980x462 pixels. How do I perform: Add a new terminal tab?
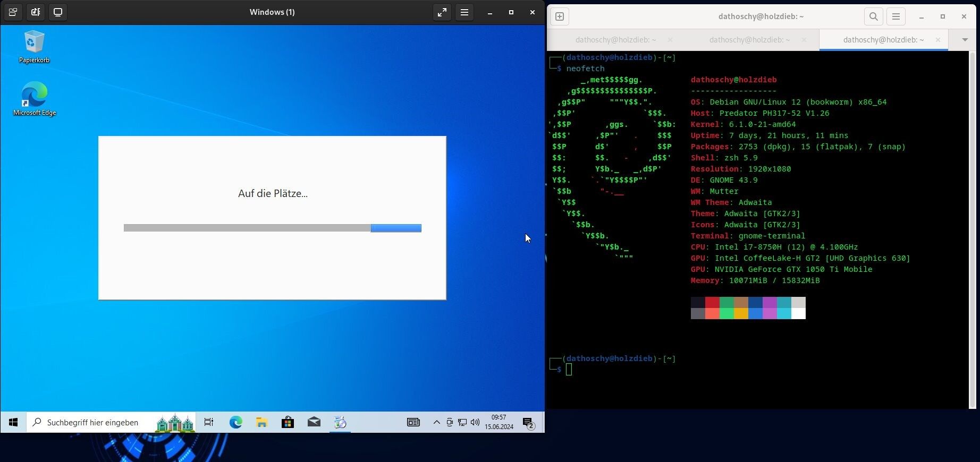coord(560,16)
